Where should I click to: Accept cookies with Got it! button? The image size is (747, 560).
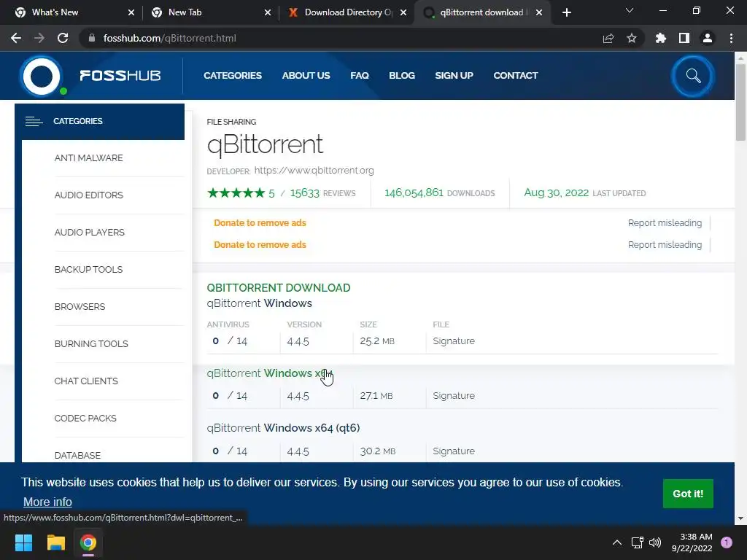pyautogui.click(x=688, y=494)
